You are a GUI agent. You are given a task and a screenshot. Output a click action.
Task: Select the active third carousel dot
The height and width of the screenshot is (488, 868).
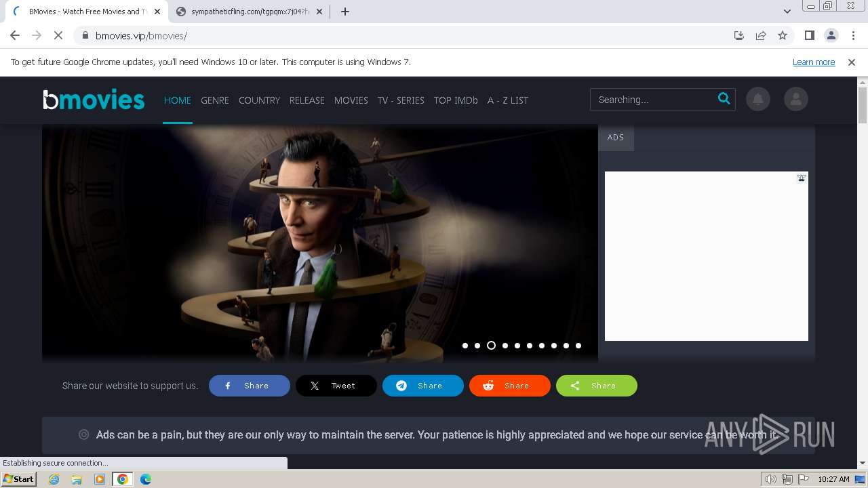click(x=491, y=346)
